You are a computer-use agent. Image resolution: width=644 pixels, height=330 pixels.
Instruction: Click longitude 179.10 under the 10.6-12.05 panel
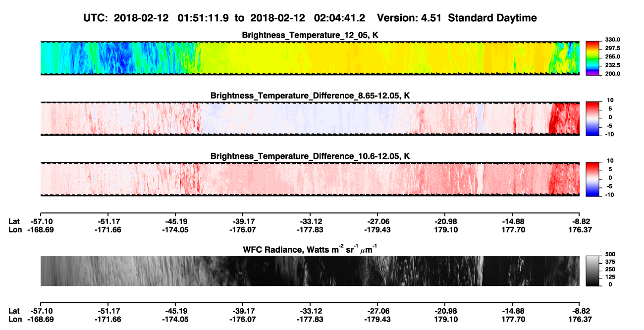445,230
